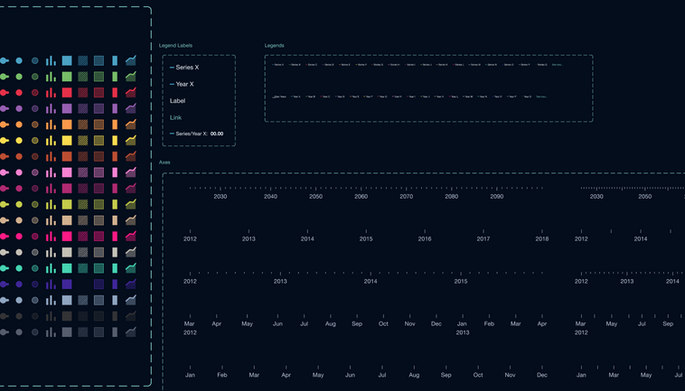Image resolution: width=685 pixels, height=391 pixels.
Task: Click the tan bar chart icon
Action: click(x=51, y=220)
